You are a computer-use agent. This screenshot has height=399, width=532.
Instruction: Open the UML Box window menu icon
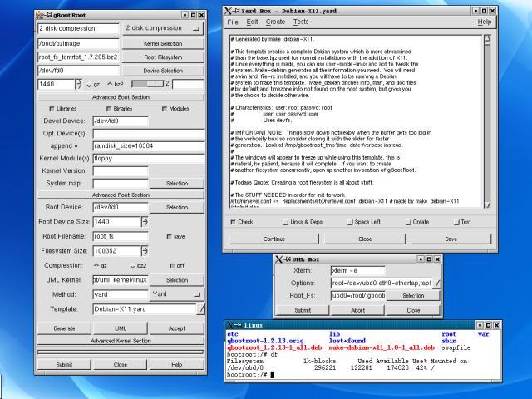pos(279,259)
